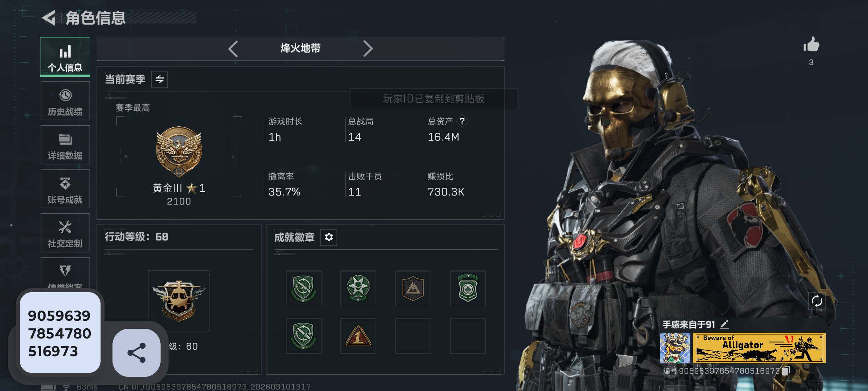The width and height of the screenshot is (868, 391).
Task: Click the share icon button
Action: [x=137, y=353]
